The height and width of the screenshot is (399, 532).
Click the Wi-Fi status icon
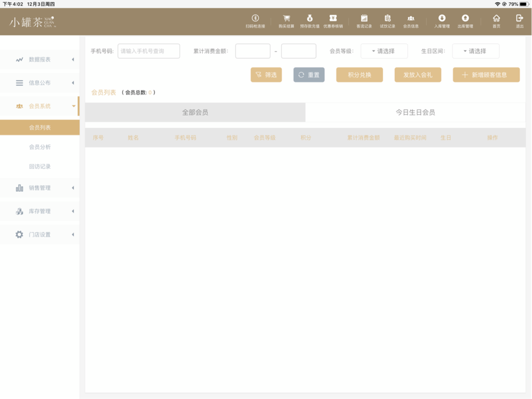click(x=497, y=4)
